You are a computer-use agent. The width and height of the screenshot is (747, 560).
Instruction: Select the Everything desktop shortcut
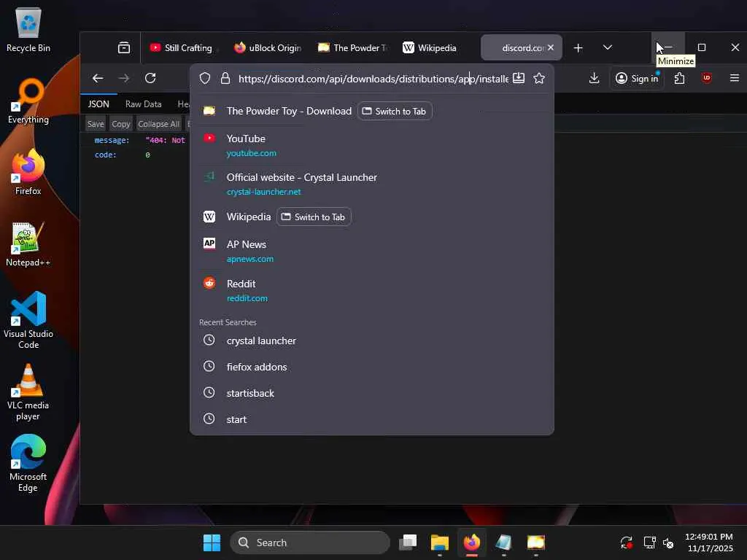tap(28, 101)
